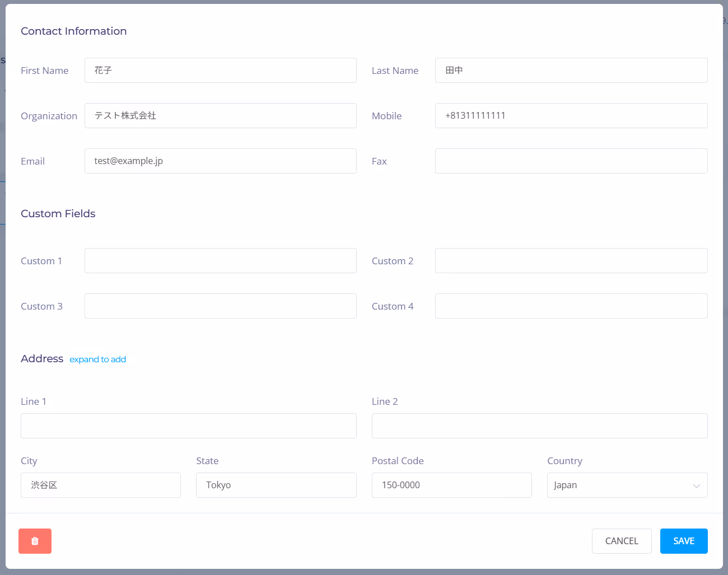Click the Address section heading
Screen dimensions: 728x575
coord(42,359)
